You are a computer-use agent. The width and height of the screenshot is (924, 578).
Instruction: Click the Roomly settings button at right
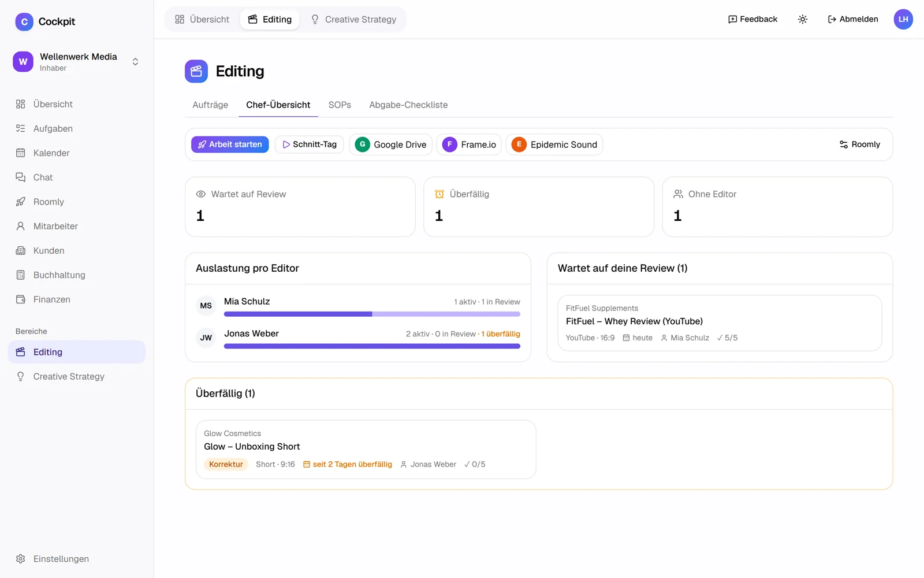pos(860,144)
